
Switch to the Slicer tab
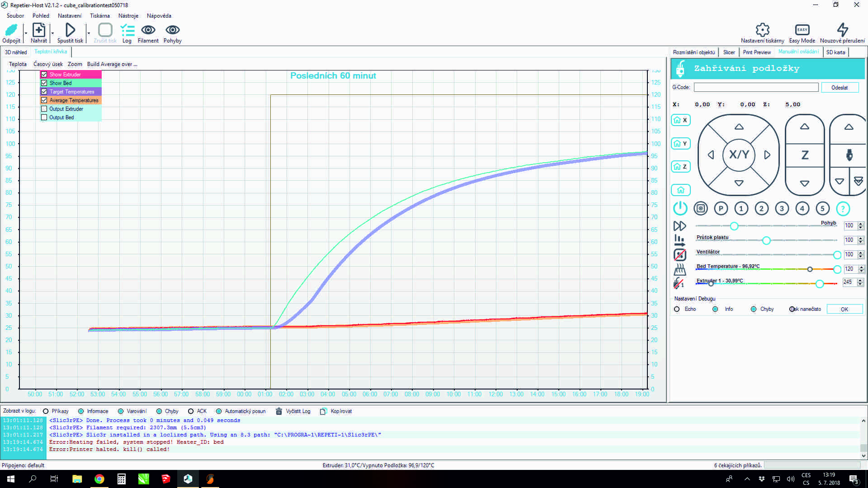[729, 52]
